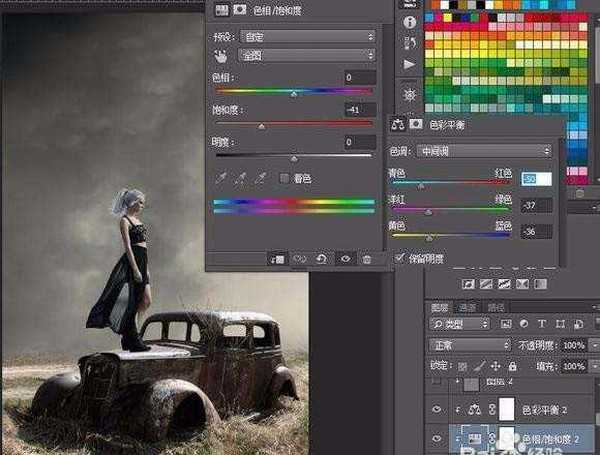The image size is (600, 455).
Task: Click the reset adjustment arrow icon
Action: coord(321,259)
